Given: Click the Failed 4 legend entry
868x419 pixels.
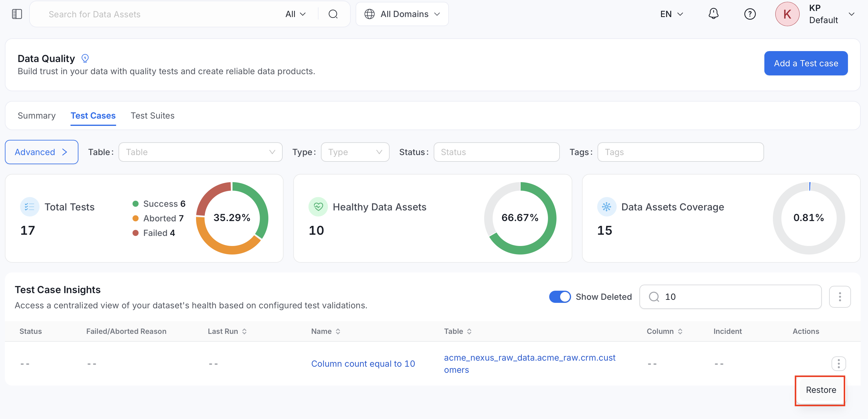Looking at the screenshot, I should pyautogui.click(x=154, y=233).
